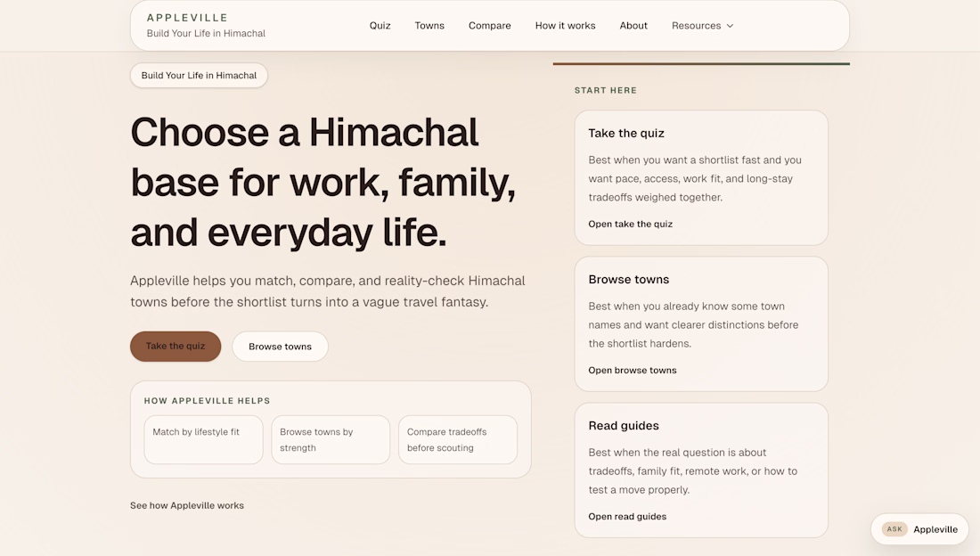Click Open browse towns link
The width and height of the screenshot is (980, 556).
tap(632, 370)
